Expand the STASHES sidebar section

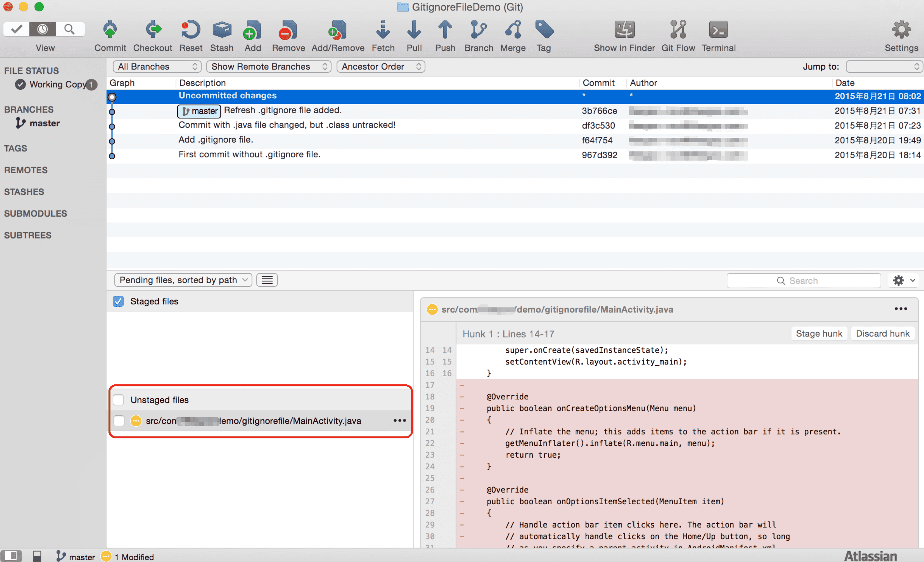pos(24,192)
